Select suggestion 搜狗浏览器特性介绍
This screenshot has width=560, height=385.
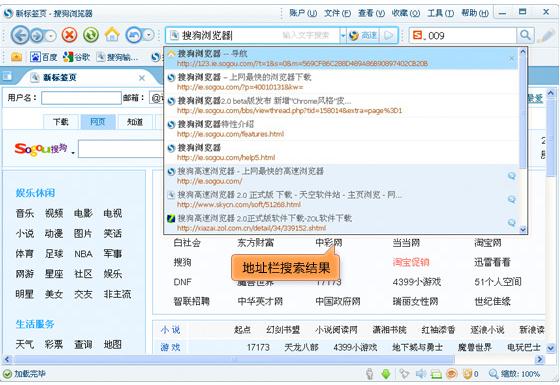coord(341,129)
